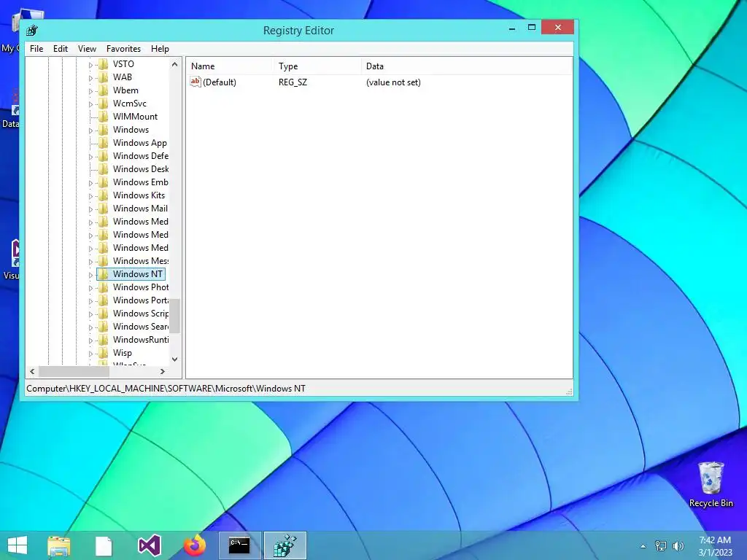Expand the Windows Kits key
747x560 pixels.
(x=90, y=196)
